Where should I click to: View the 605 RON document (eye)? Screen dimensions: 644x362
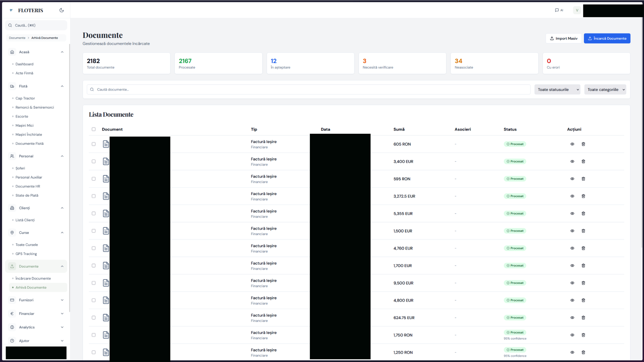click(x=572, y=144)
